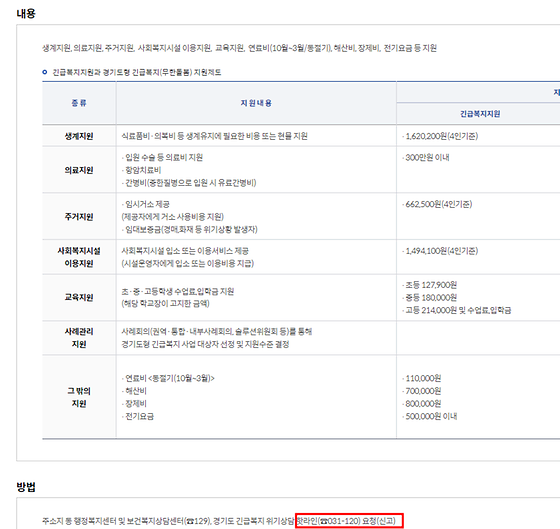The width and height of the screenshot is (560, 529).
Task: Click the '종류' column header
Action: [79, 103]
